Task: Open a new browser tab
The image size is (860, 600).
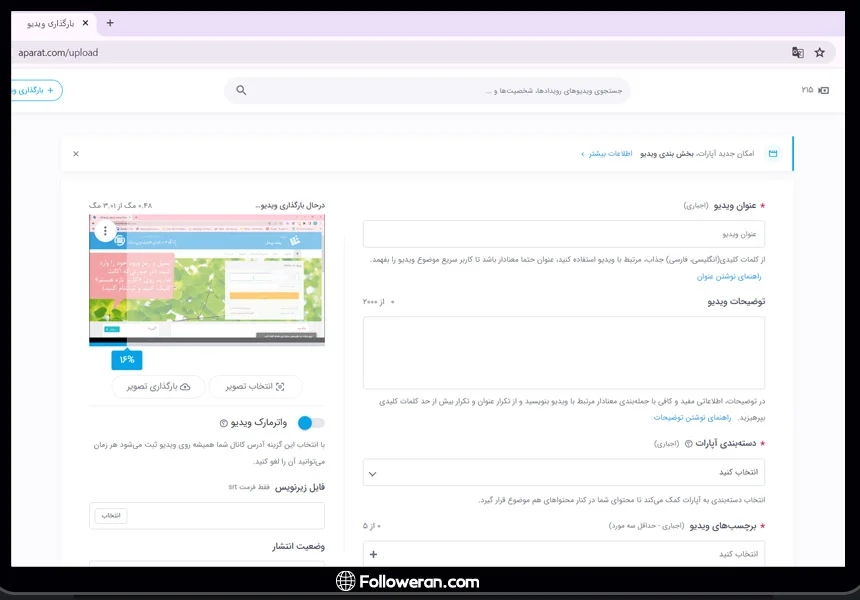Action: tap(110, 23)
